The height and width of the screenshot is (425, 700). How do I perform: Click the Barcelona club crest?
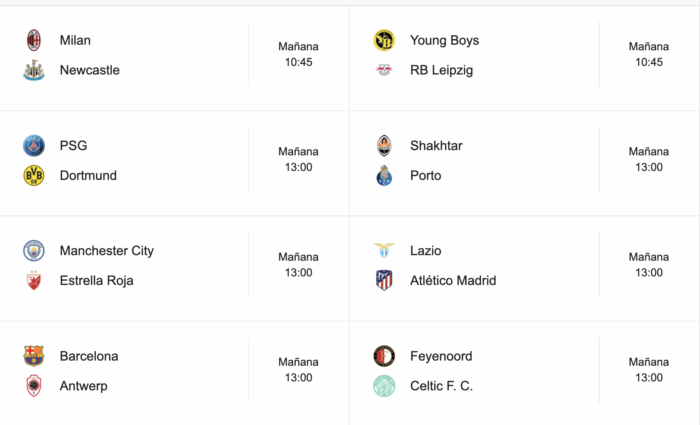point(34,356)
